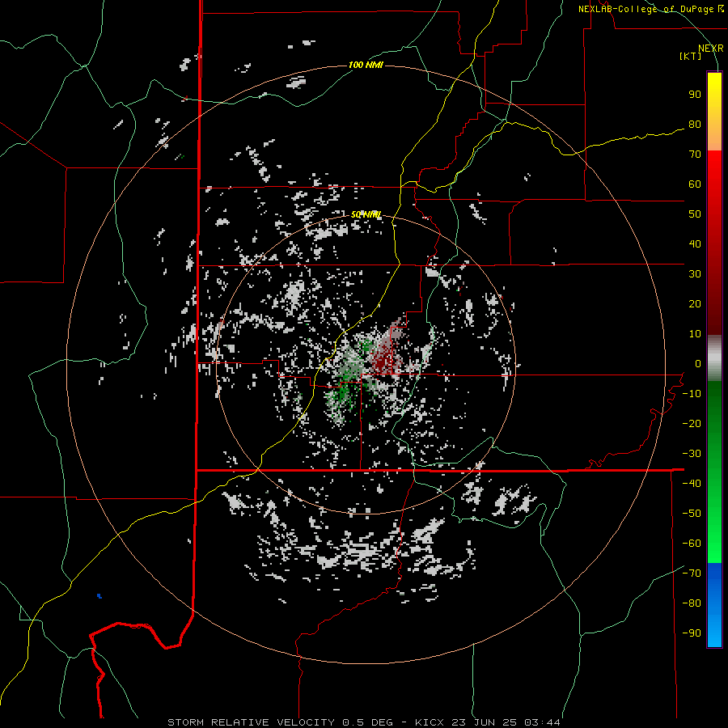This screenshot has width=728, height=728.
Task: Select the 50 NMI range ring label
Action: coord(366,214)
